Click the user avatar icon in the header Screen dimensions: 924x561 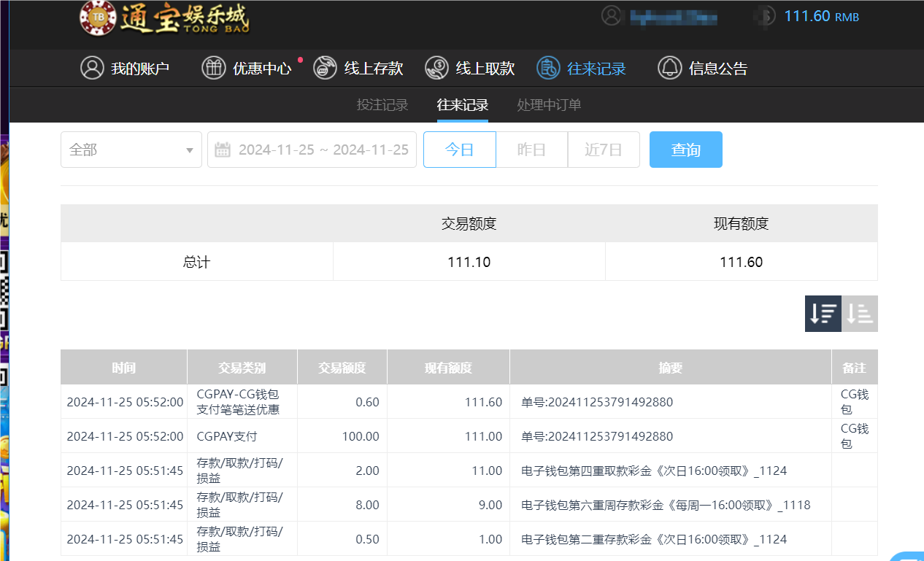tap(612, 15)
